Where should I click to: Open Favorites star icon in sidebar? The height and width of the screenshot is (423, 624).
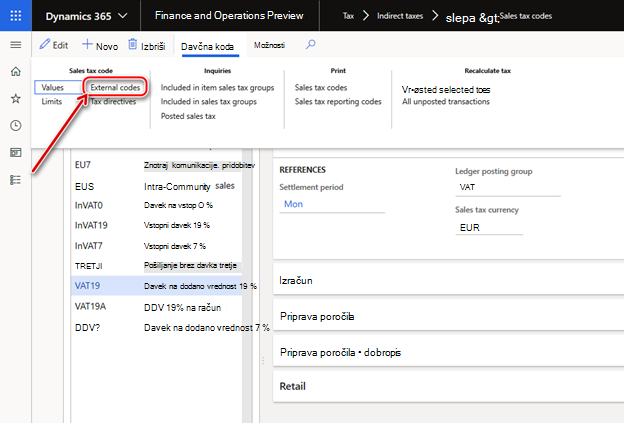(x=16, y=99)
